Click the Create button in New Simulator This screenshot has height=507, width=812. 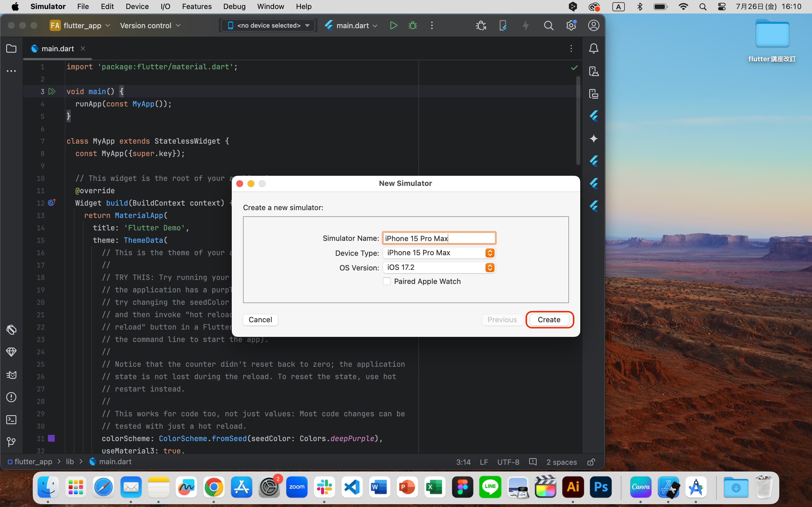tap(549, 319)
